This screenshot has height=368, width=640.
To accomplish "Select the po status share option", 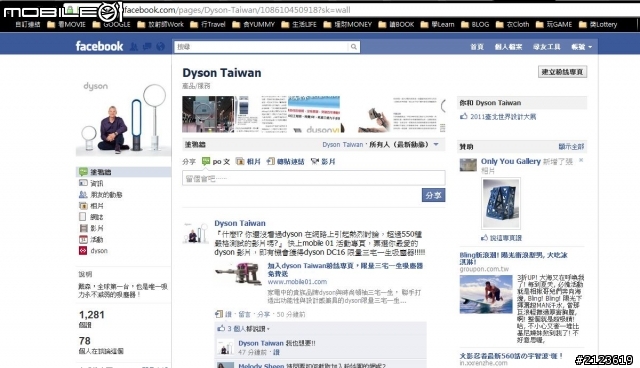I will point(216,162).
